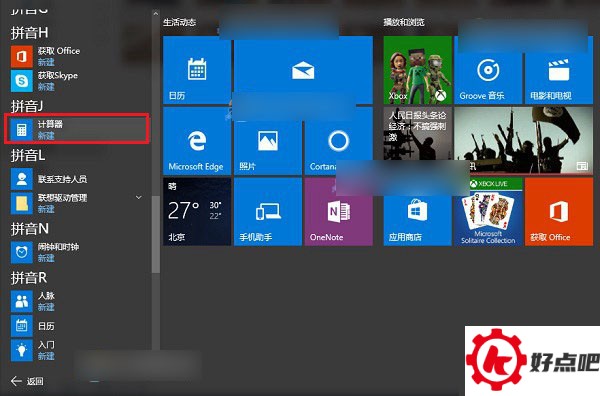Image resolution: width=600 pixels, height=396 pixels.
Task: Expand the 联想驱动管理 folder chevron
Action: click(139, 197)
